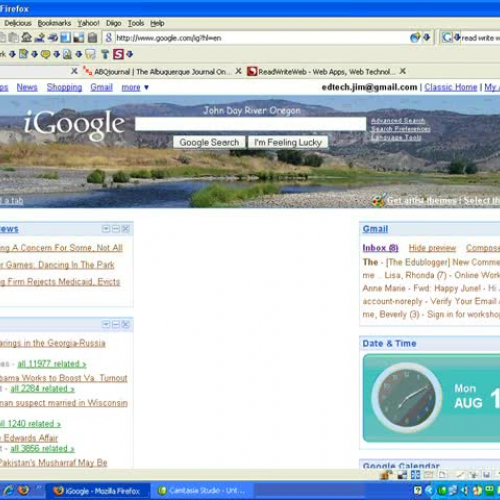Click the Firefox quick launch icon
Image resolution: width=500 pixels, height=500 pixels.
point(24,490)
